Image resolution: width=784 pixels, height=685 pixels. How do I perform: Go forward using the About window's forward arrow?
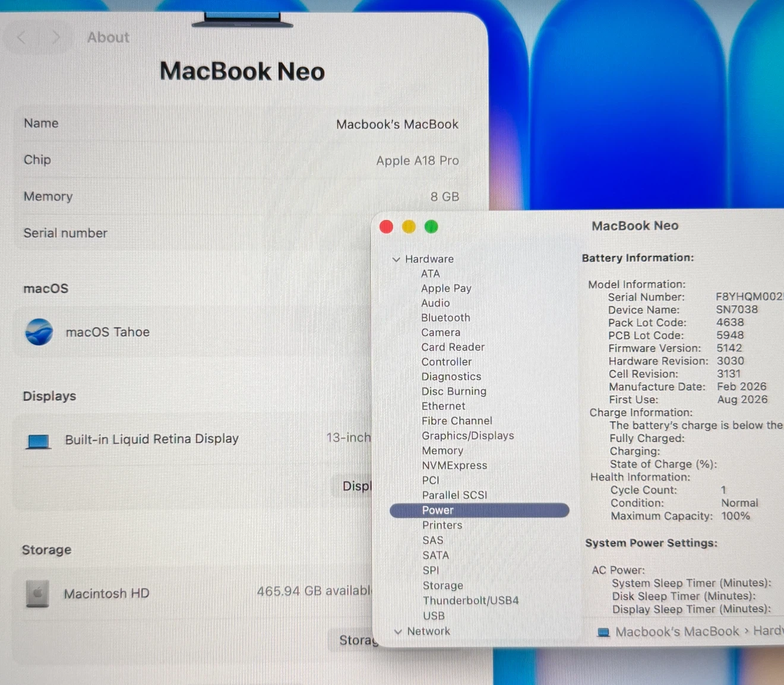coord(56,38)
